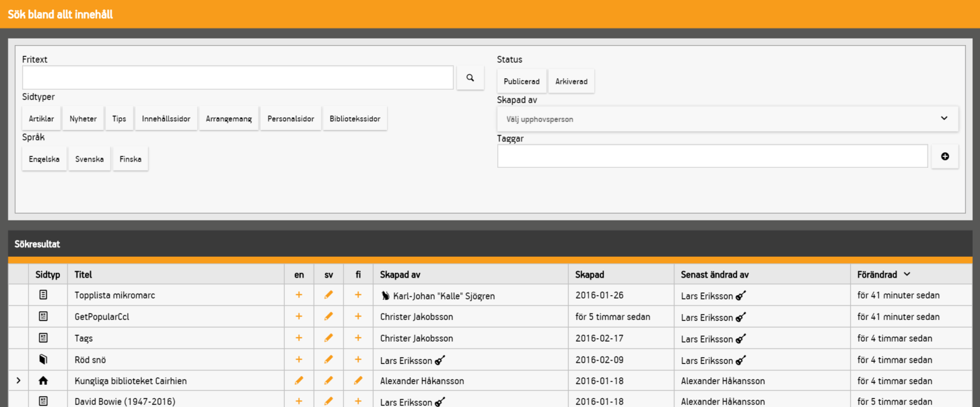Image resolution: width=980 pixels, height=407 pixels.
Task: Add Finnish version for Tags row
Action: (x=358, y=338)
